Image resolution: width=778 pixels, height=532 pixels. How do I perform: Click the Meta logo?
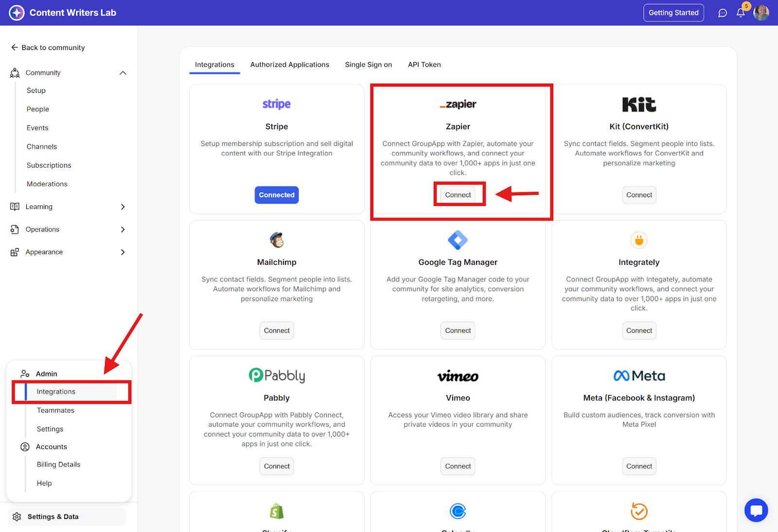click(x=639, y=376)
